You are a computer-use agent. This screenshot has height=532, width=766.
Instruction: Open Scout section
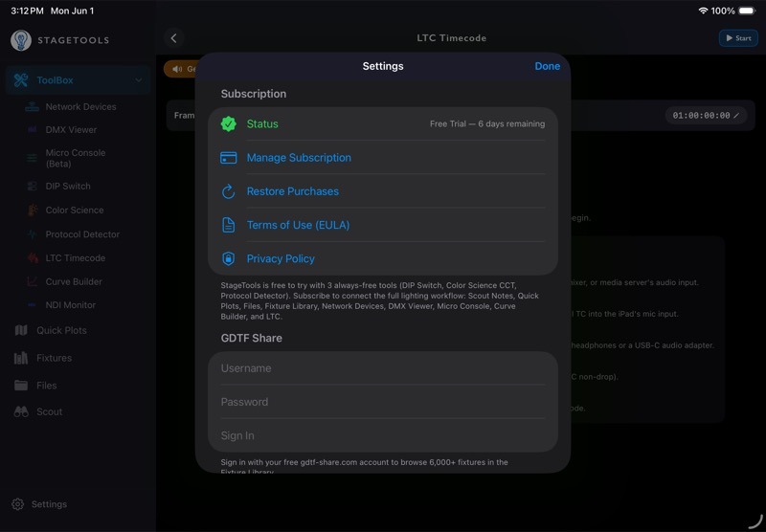pos(50,411)
